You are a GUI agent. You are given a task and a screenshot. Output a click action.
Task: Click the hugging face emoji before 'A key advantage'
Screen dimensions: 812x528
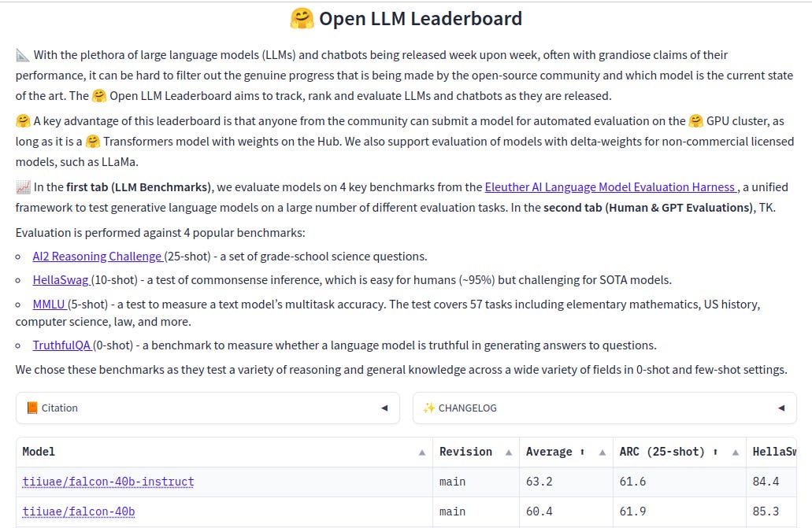23,121
